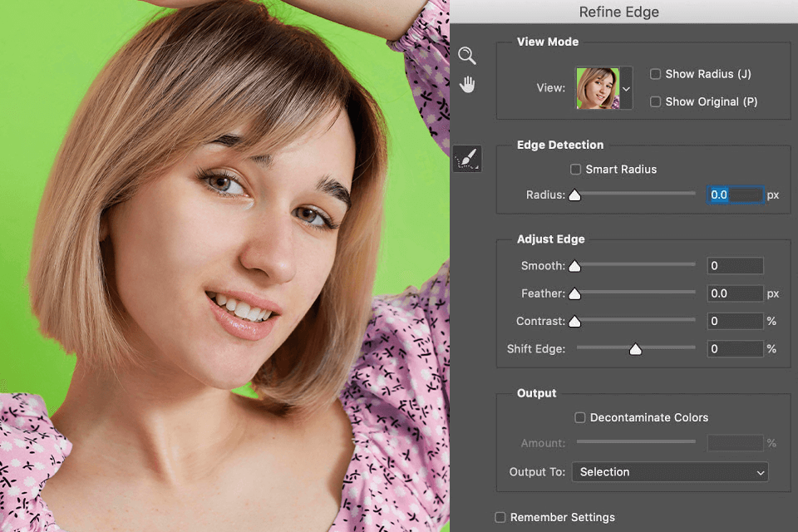Open the View mode thumbnail preview
Viewport: 798px width, 532px height.
(x=598, y=88)
